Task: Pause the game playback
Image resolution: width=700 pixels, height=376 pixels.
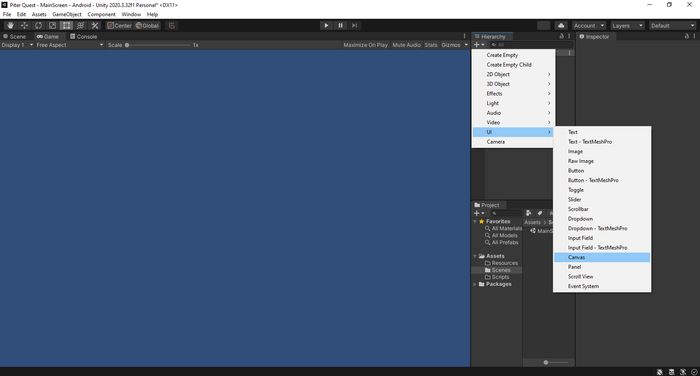Action: pyautogui.click(x=340, y=25)
